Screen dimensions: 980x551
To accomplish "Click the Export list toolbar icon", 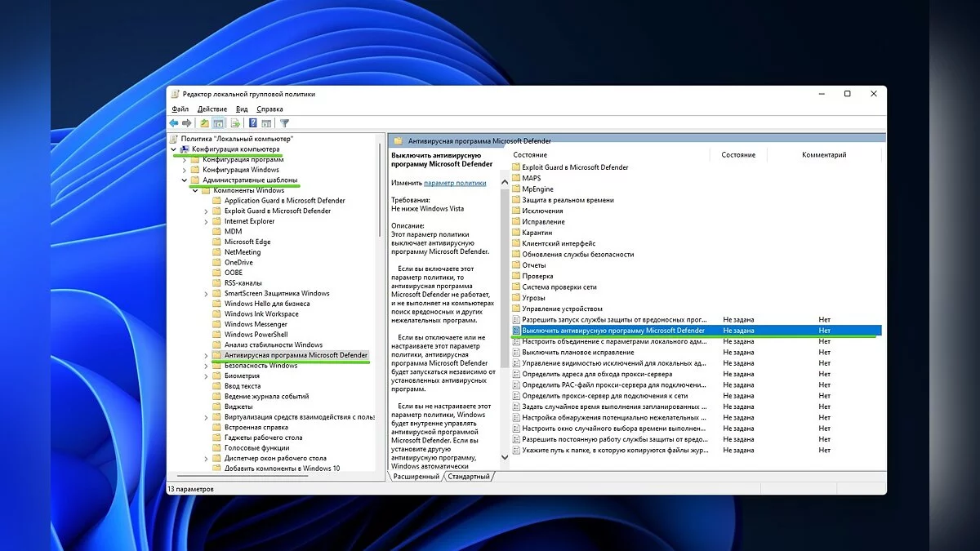I will [x=235, y=123].
